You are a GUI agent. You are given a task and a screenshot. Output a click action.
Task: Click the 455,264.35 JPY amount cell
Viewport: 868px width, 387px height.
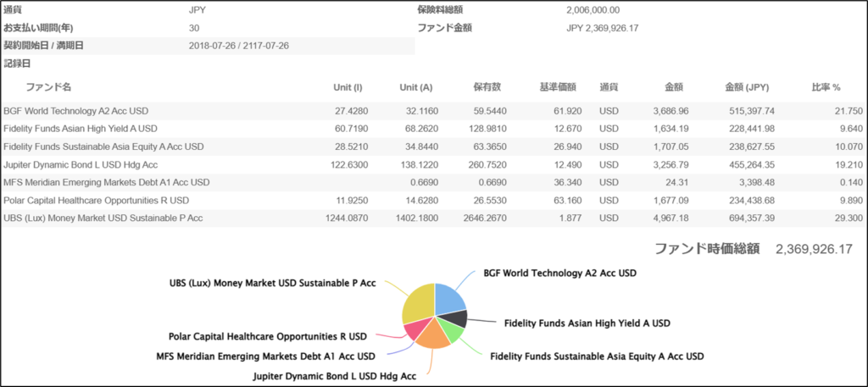[751, 164]
